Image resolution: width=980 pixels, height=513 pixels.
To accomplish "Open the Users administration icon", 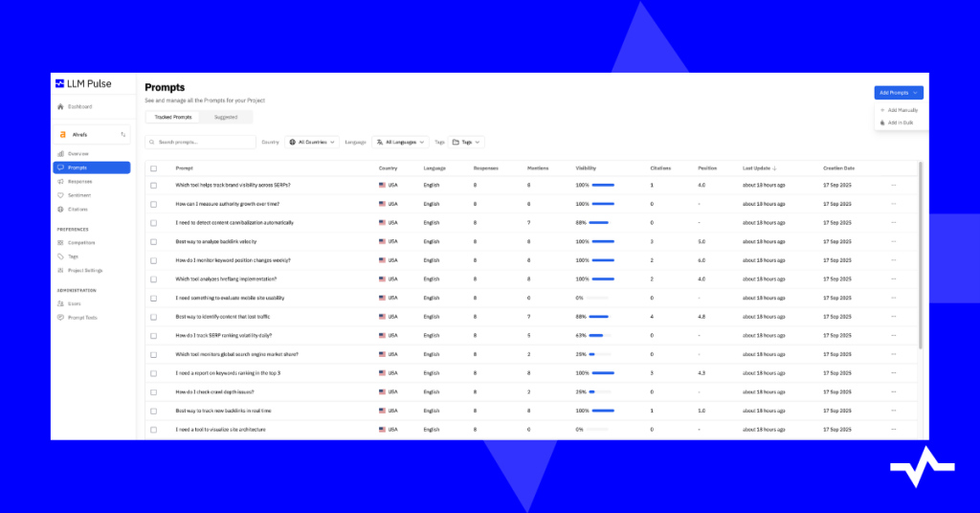I will pyautogui.click(x=60, y=303).
